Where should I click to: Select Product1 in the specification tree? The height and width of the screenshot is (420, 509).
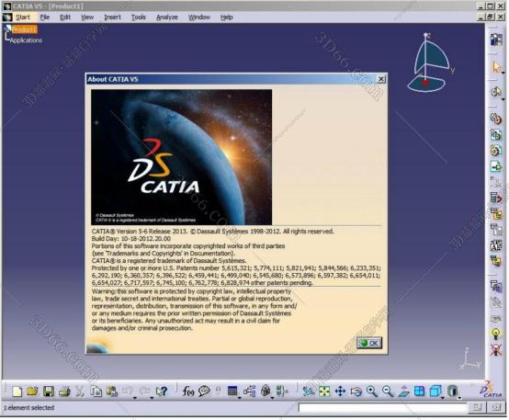[24, 29]
